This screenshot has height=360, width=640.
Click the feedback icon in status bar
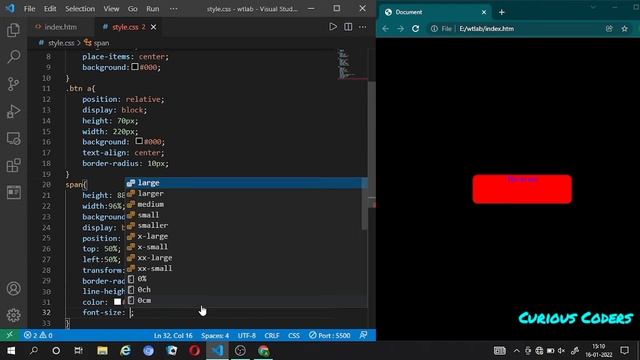363,335
